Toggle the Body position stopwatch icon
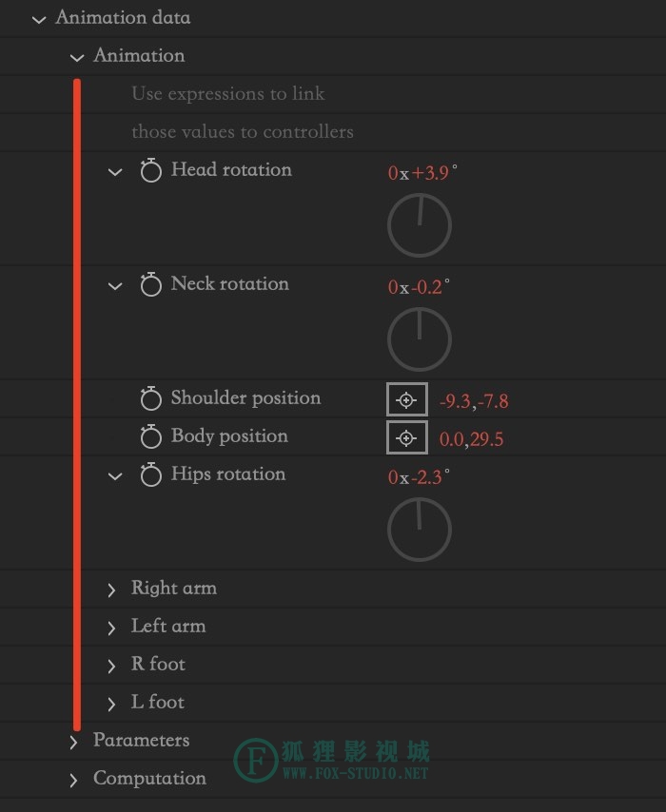Image resolution: width=666 pixels, height=812 pixels. click(151, 436)
